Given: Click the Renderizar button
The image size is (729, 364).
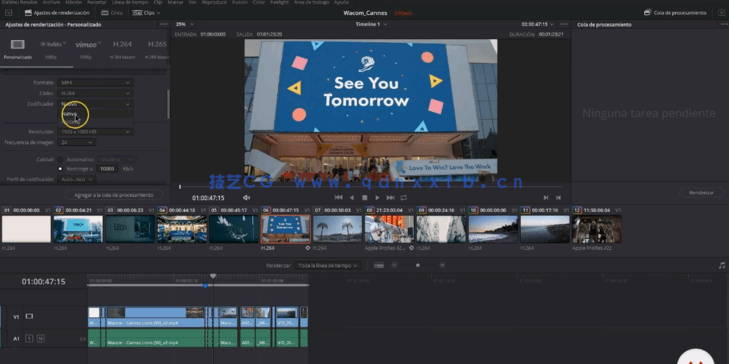Looking at the screenshot, I should [702, 192].
